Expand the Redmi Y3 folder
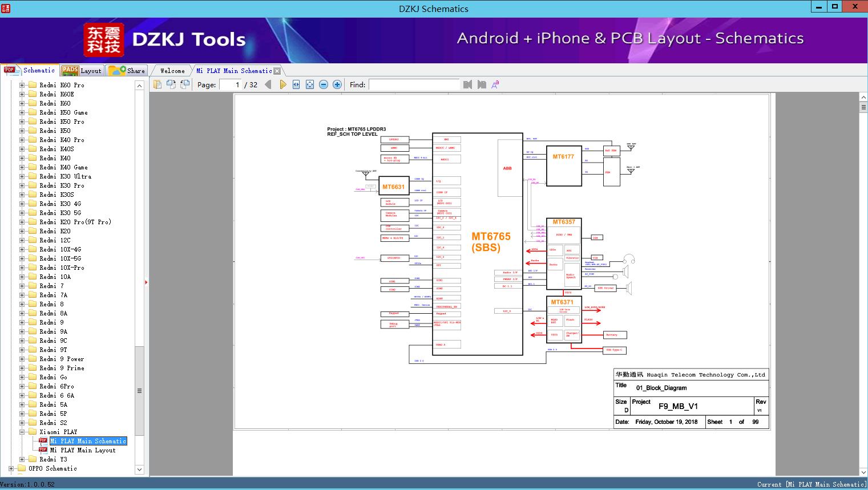Viewport: 868px width, 490px height. pyautogui.click(x=22, y=459)
